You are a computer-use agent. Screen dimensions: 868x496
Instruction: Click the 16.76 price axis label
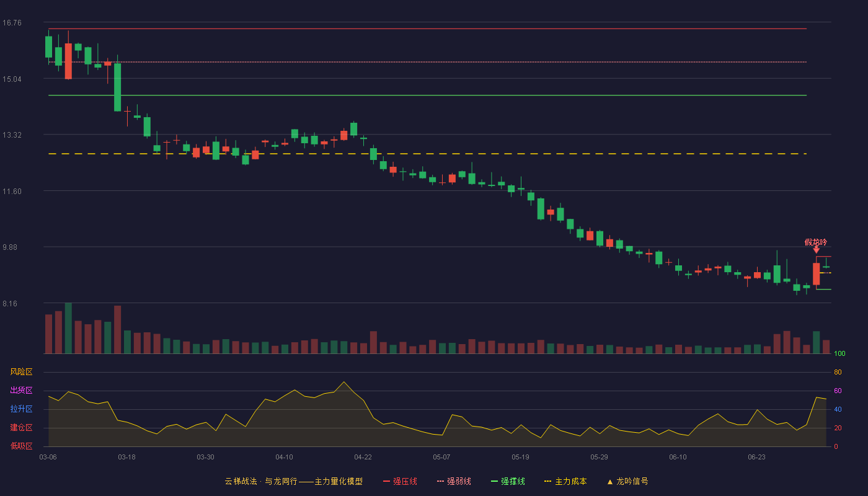click(12, 23)
